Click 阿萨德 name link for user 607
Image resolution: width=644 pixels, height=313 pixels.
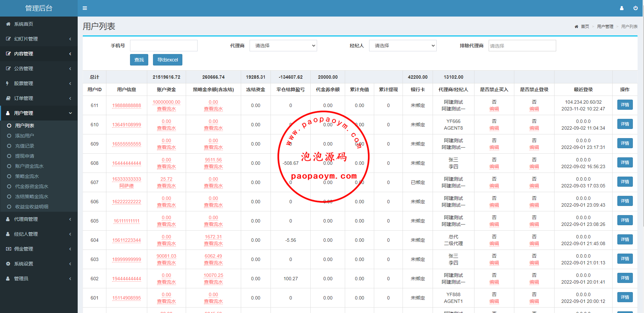(127, 186)
